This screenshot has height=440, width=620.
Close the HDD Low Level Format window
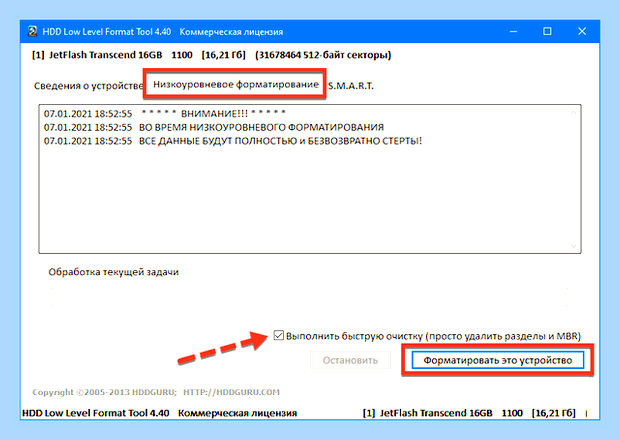click(x=582, y=31)
